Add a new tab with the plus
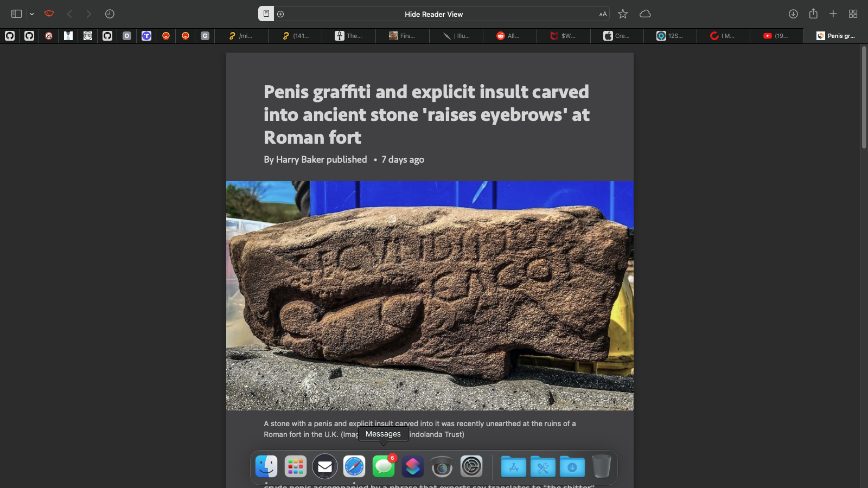The height and width of the screenshot is (488, 868). (833, 14)
